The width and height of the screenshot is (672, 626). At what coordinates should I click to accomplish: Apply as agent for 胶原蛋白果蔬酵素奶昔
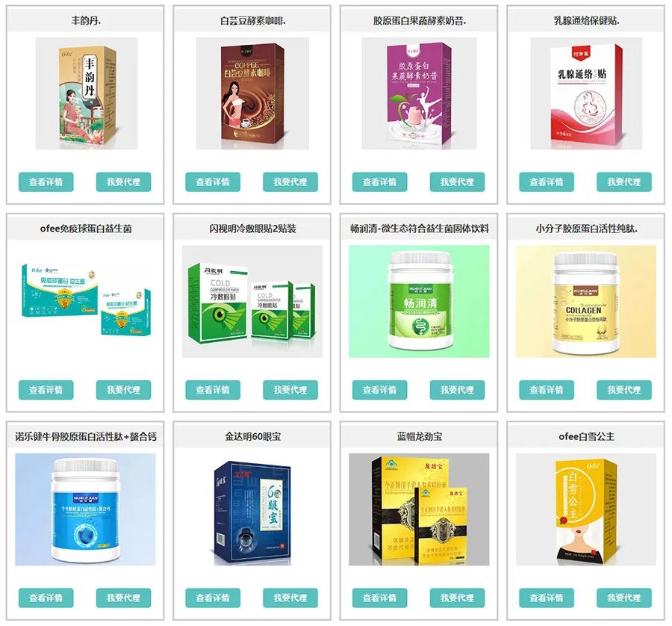click(x=457, y=182)
